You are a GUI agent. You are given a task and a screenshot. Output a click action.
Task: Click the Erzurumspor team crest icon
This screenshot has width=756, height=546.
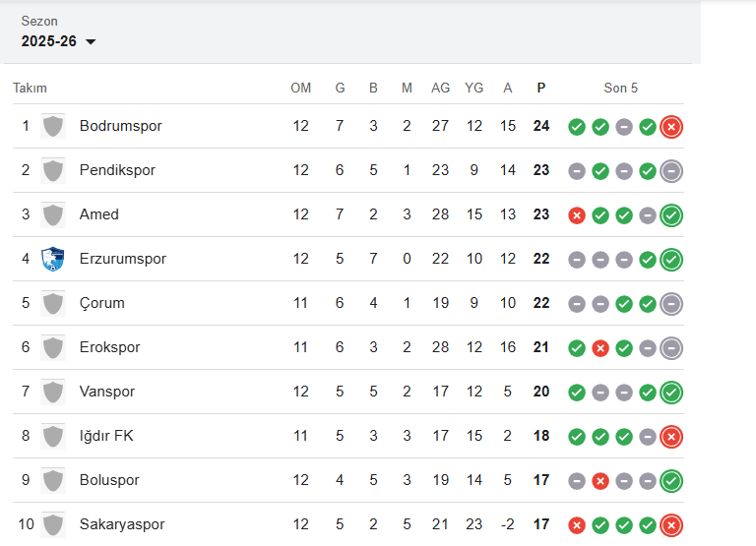[52, 259]
